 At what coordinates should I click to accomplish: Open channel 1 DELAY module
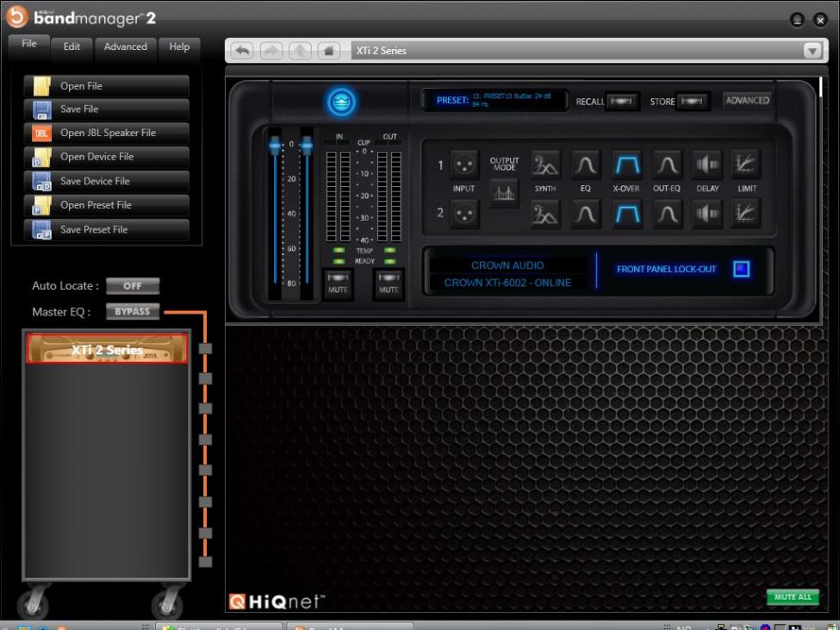pos(707,165)
